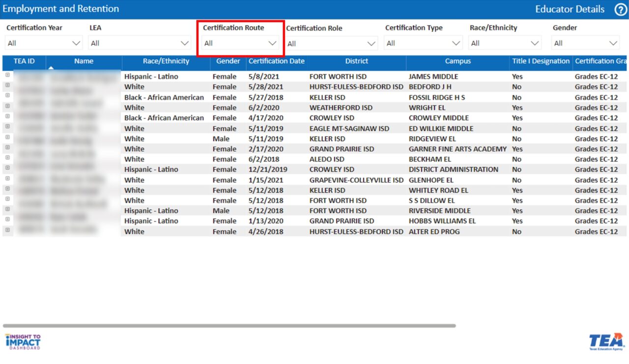Open the Gender filter dropdown
The height and width of the screenshot is (364, 629).
tap(585, 43)
